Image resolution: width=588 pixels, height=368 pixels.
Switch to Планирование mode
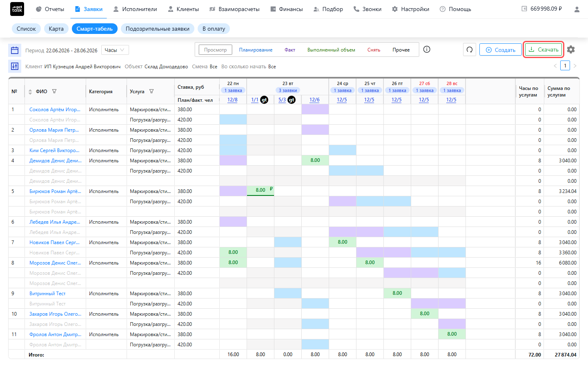pyautogui.click(x=256, y=50)
